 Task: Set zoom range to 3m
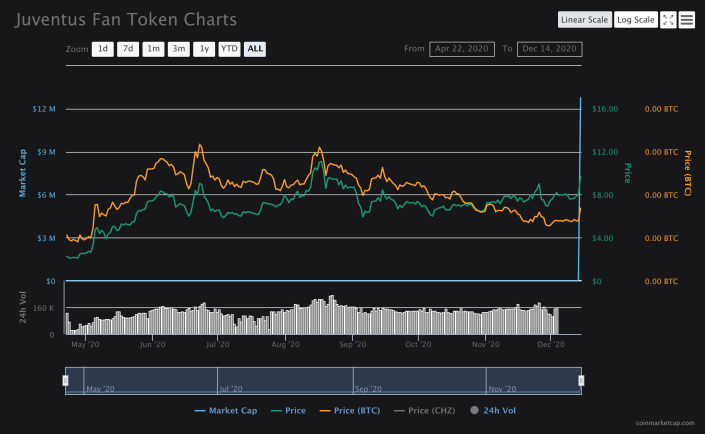pyautogui.click(x=179, y=49)
